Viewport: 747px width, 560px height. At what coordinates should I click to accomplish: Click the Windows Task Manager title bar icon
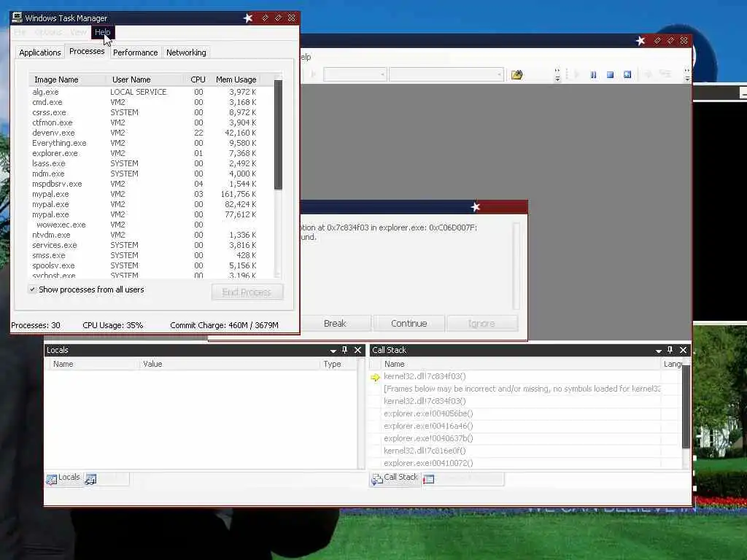18,17
